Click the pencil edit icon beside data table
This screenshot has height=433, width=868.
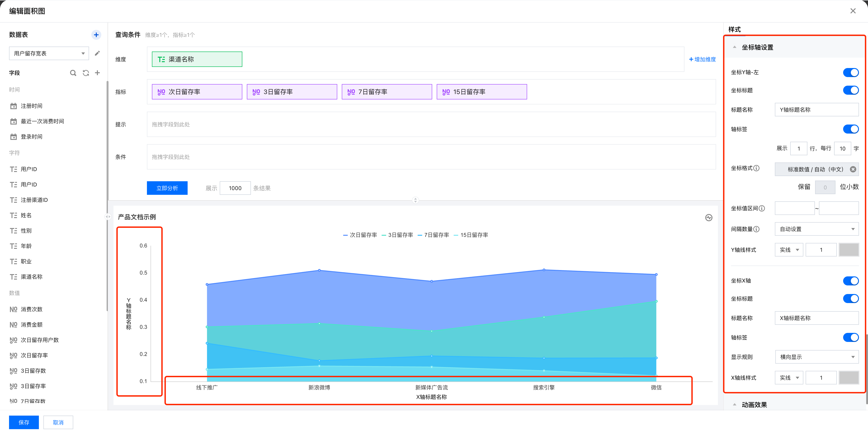coord(97,53)
